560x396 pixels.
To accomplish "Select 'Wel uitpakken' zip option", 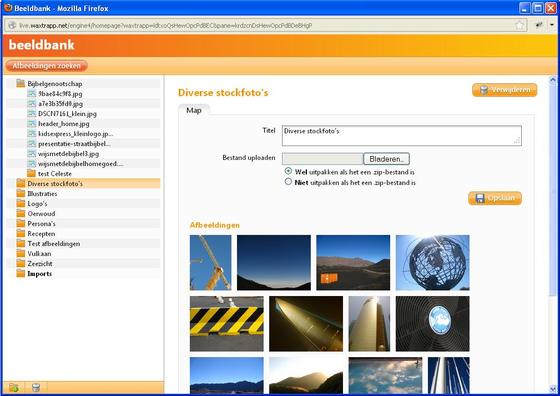I will (288, 171).
